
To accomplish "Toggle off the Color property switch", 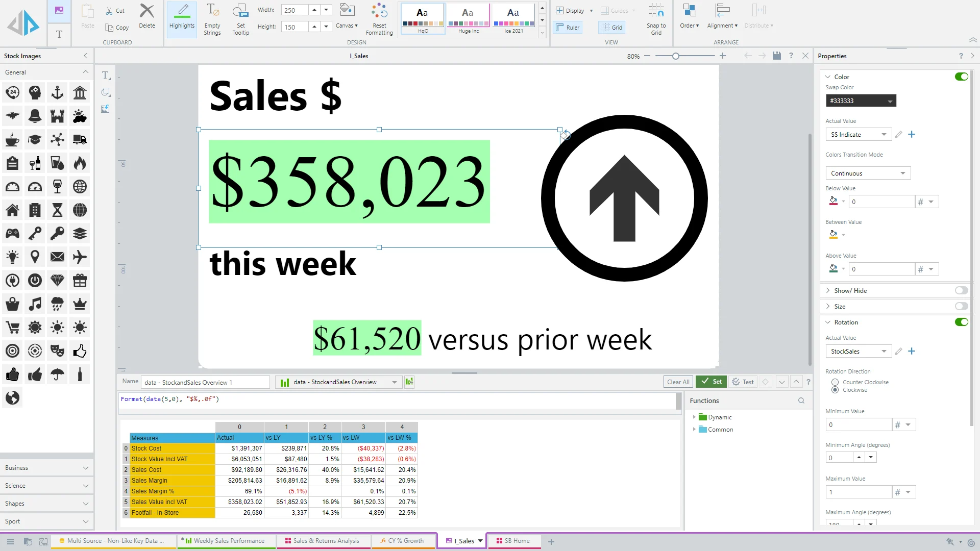I will click(x=961, y=77).
